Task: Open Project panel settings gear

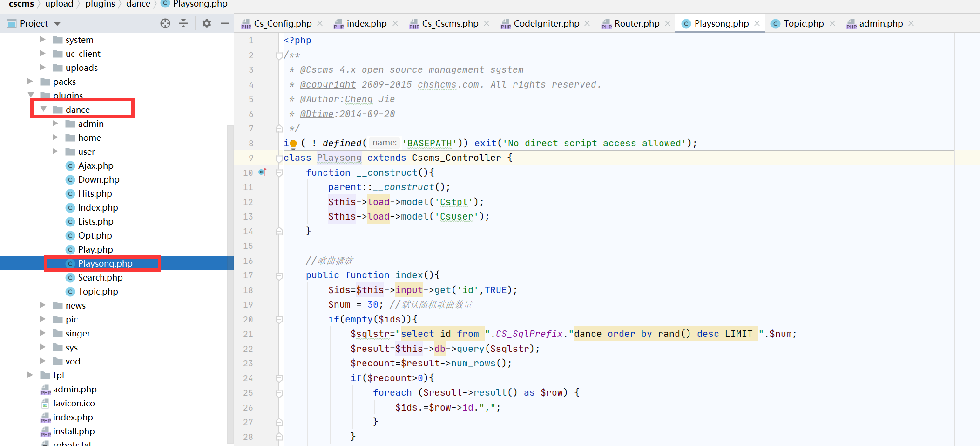Action: (207, 23)
